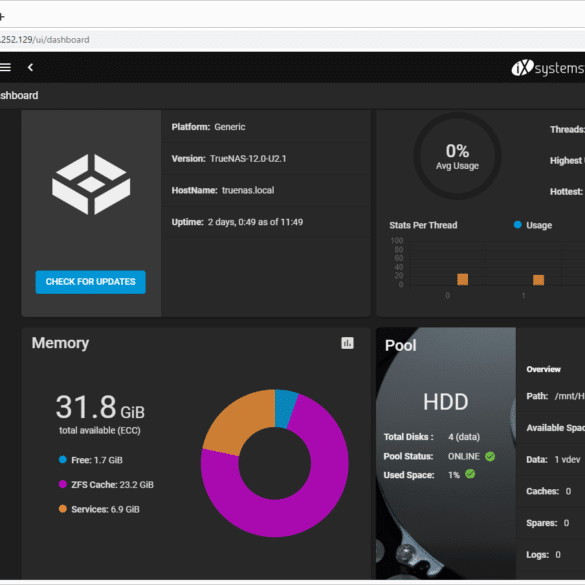Screen dimensions: 585x585
Task: Click the Pool card heading
Action: 401,345
